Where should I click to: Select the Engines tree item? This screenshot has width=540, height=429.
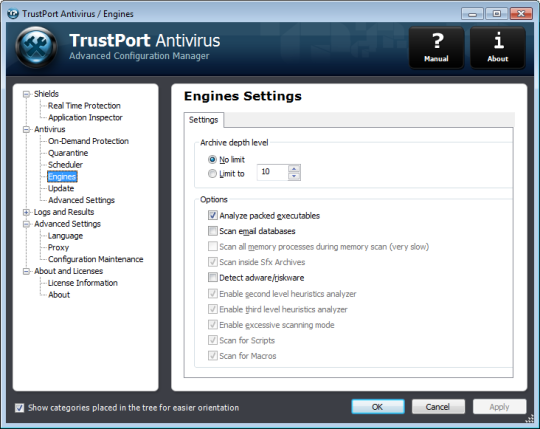(x=62, y=177)
